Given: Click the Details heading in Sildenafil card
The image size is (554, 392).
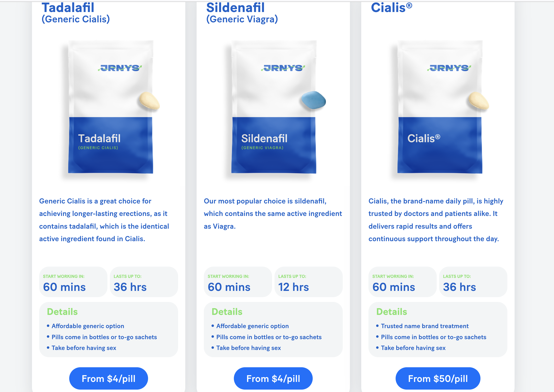Looking at the screenshot, I should tap(227, 312).
